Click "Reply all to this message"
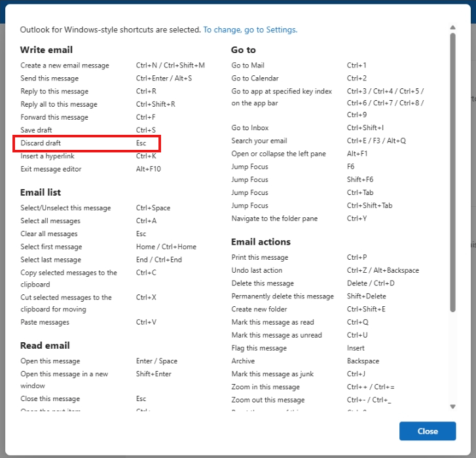 click(x=59, y=104)
